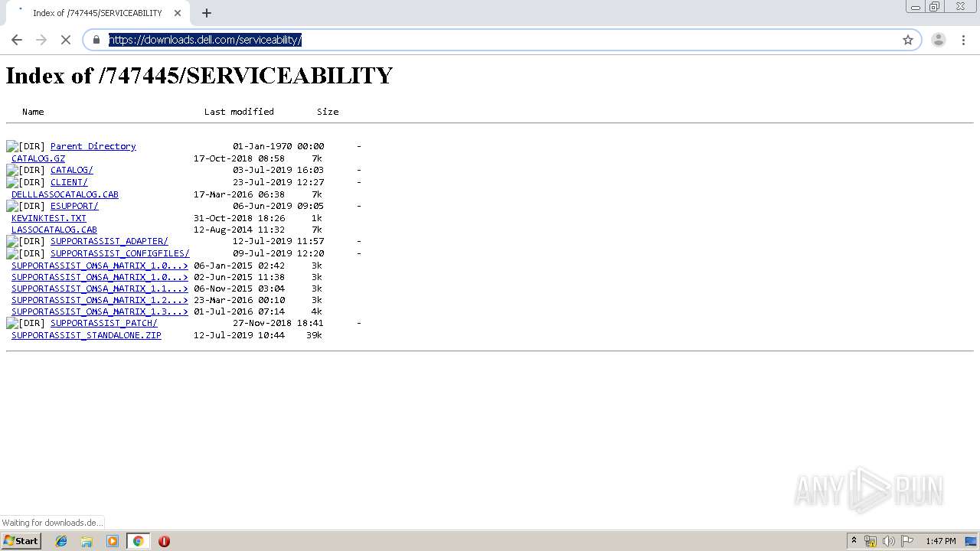Open SUPPORTASSIST_OMSA_MATRIX_1.2 file

[x=100, y=300]
